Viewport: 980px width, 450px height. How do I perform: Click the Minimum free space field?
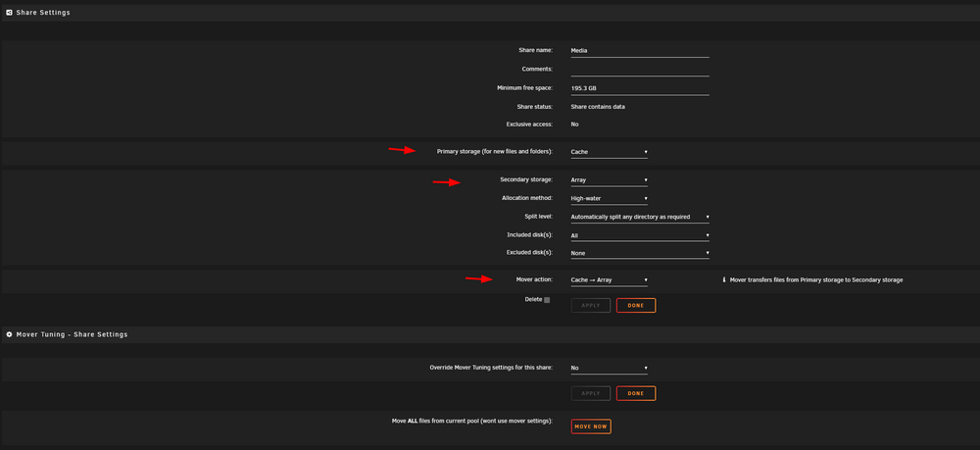click(x=640, y=89)
